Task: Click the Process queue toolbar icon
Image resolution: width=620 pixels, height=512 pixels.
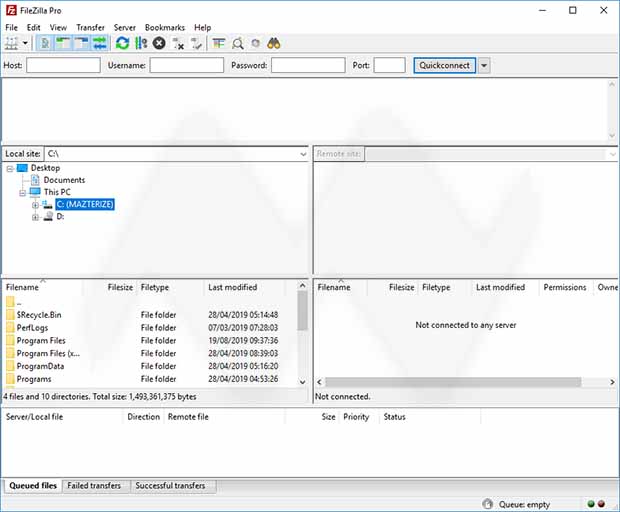Action: click(x=141, y=43)
